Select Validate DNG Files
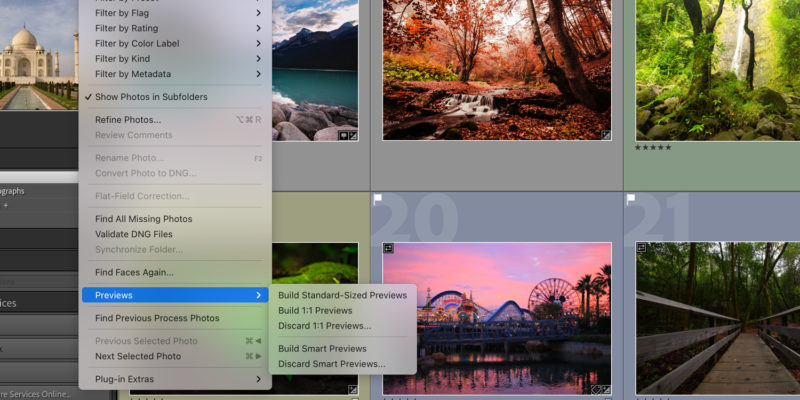 pyautogui.click(x=175, y=234)
